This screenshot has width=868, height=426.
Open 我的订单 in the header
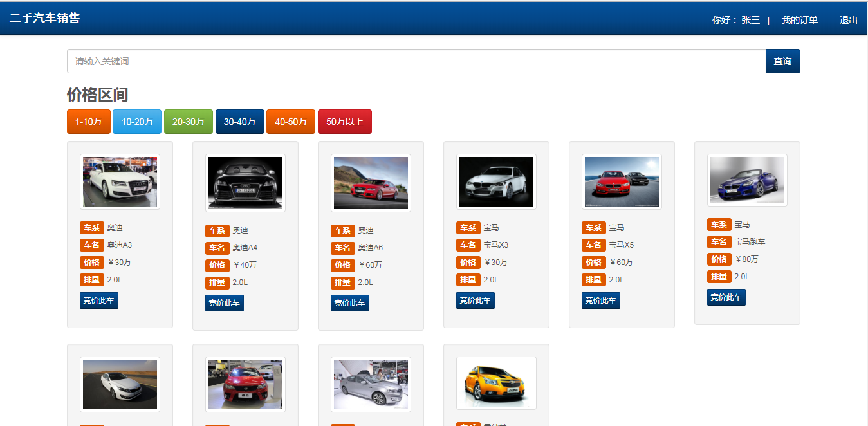click(800, 20)
